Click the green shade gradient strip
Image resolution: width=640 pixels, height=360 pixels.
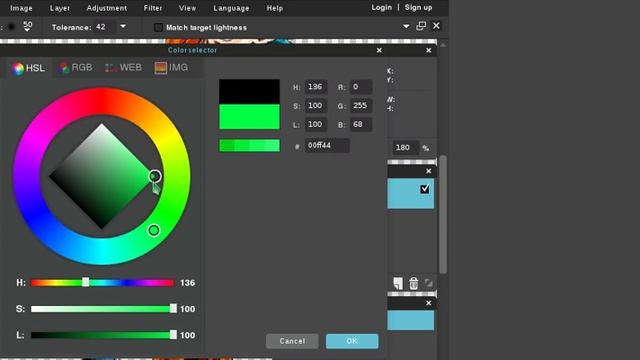tap(249, 145)
